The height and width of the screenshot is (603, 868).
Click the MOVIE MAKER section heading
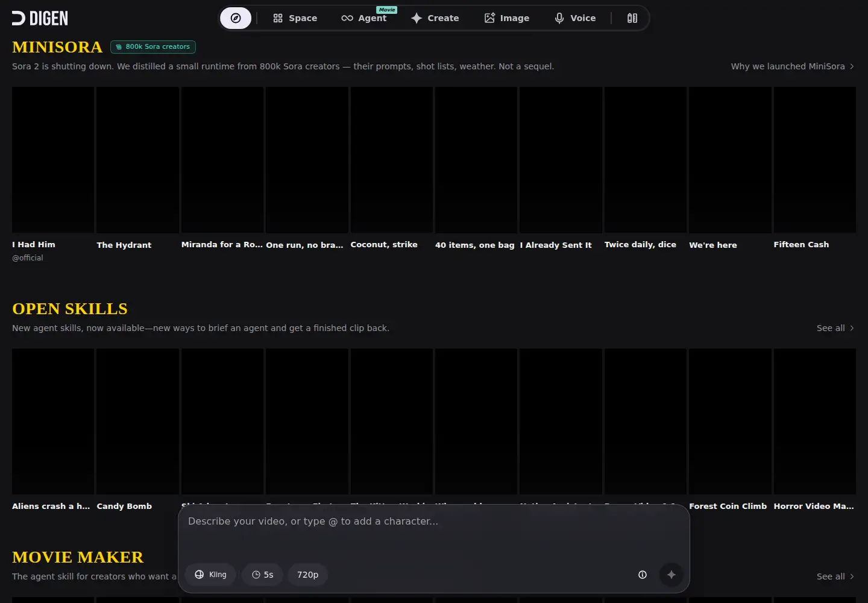click(x=78, y=557)
